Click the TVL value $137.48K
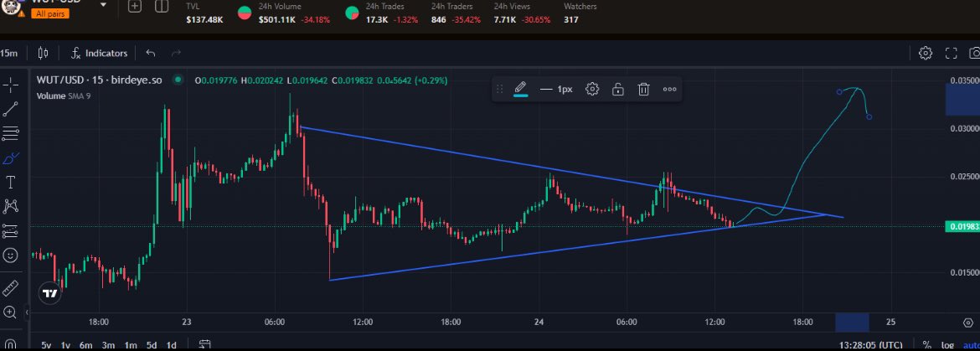The image size is (980, 351). [x=204, y=19]
